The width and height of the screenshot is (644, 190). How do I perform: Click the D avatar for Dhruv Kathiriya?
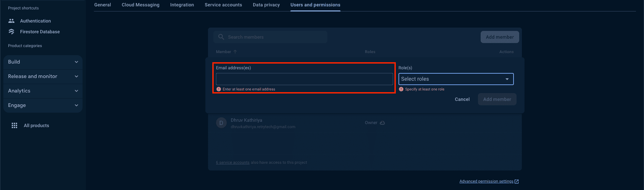coord(221,123)
